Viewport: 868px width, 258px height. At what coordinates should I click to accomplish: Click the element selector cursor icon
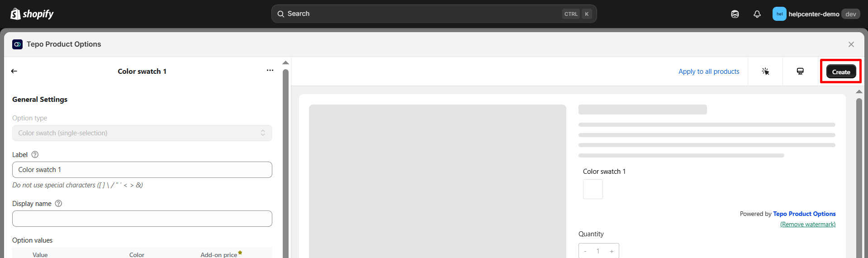coord(765,72)
